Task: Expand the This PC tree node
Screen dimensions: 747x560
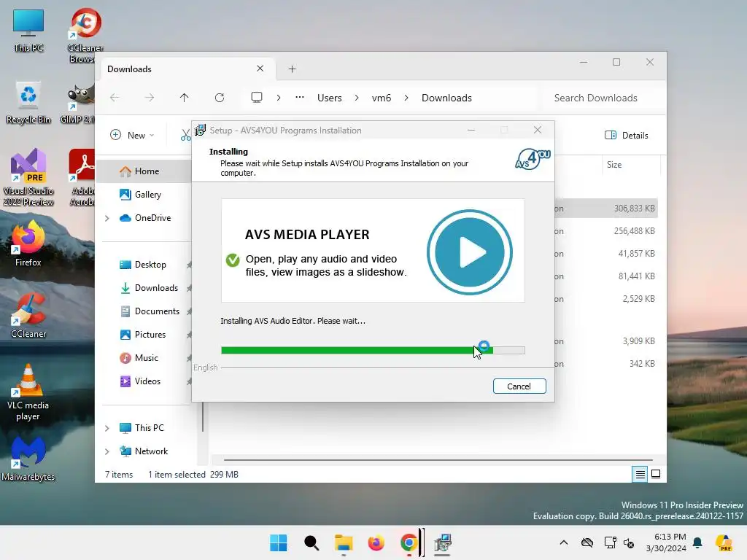Action: coord(107,428)
